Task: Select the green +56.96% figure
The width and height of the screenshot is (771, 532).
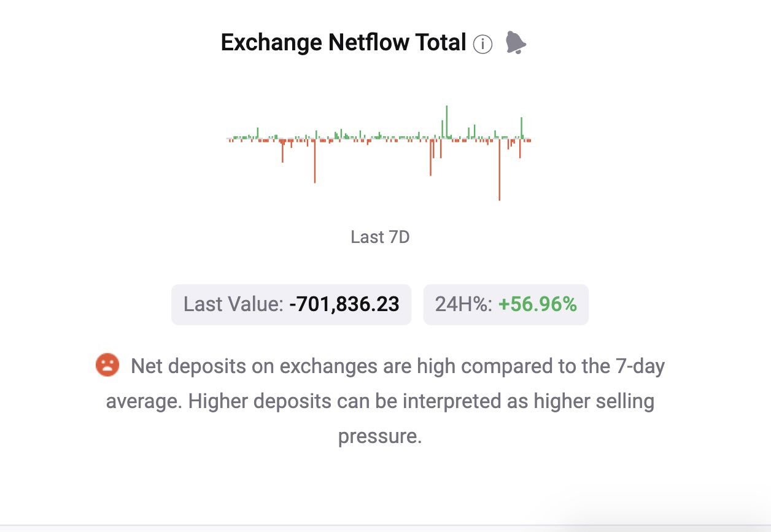Action: click(x=538, y=304)
